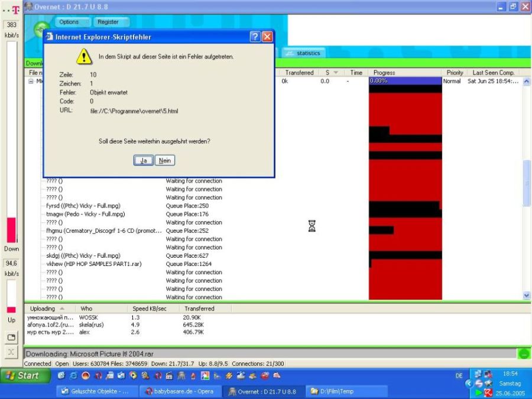
Task: Click the X icon button at sidebar bottom
Action: click(11, 352)
